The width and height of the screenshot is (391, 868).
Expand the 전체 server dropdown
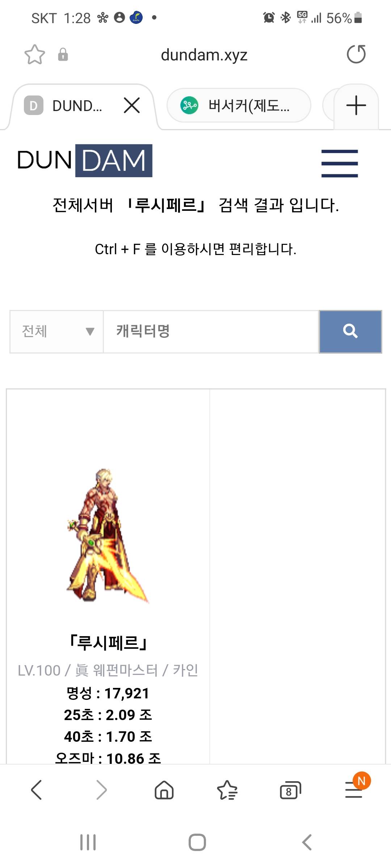coord(57,331)
